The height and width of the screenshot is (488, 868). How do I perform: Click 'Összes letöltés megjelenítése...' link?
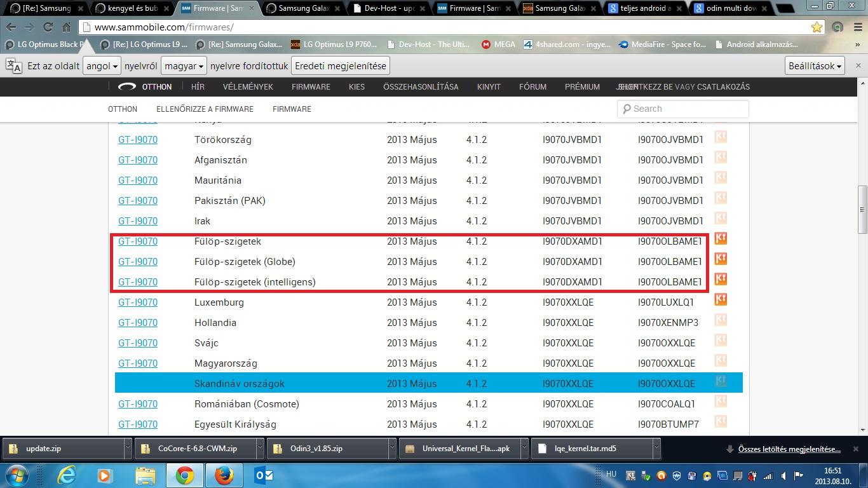789,449
